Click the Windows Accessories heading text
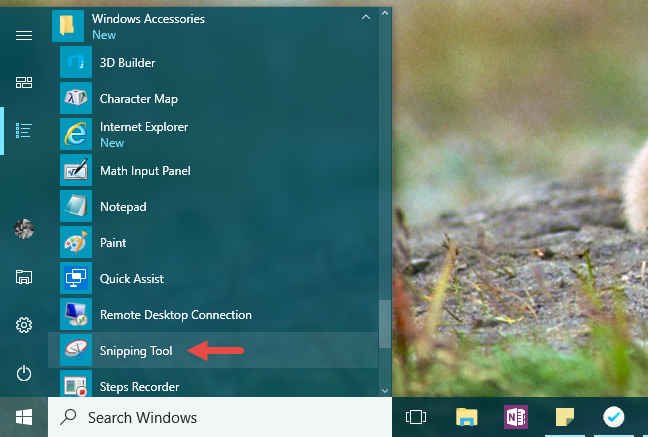Viewport: 648px width, 437px height. point(148,19)
